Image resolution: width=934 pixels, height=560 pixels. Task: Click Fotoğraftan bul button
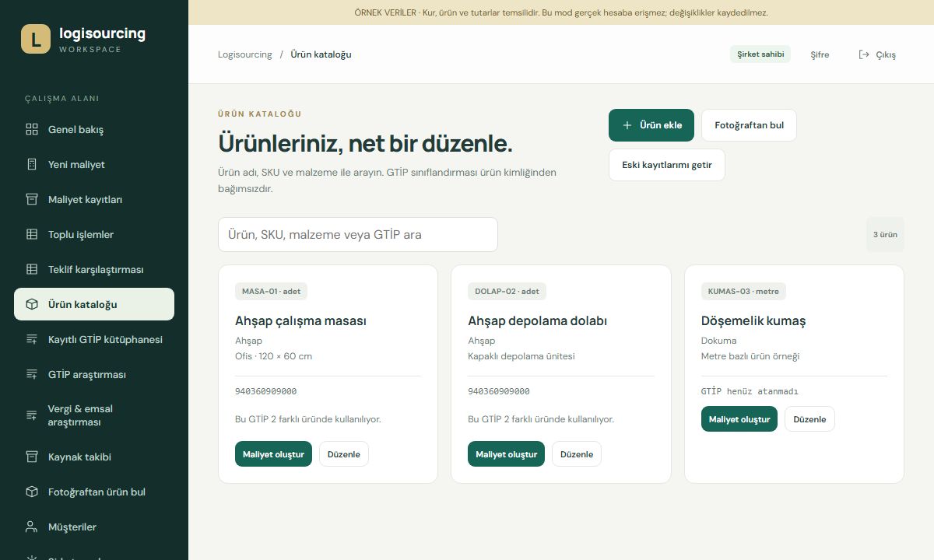[749, 125]
